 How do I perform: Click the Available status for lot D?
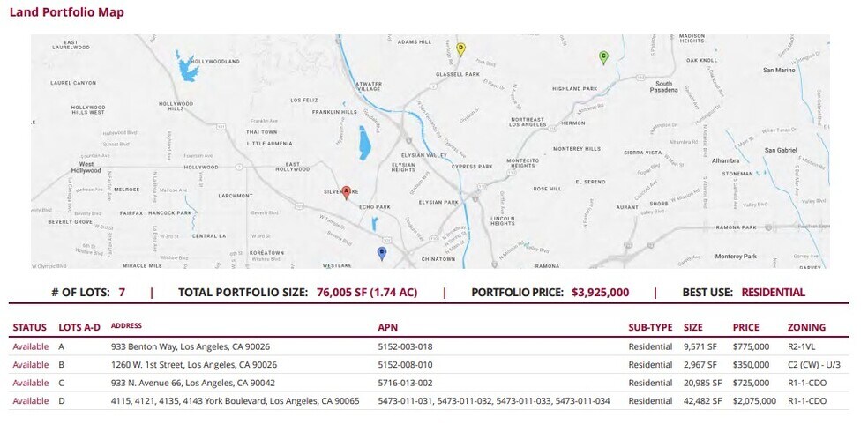tap(31, 400)
